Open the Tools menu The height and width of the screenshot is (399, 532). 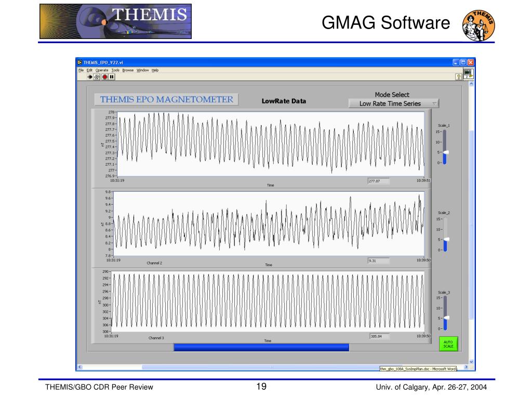pos(115,70)
